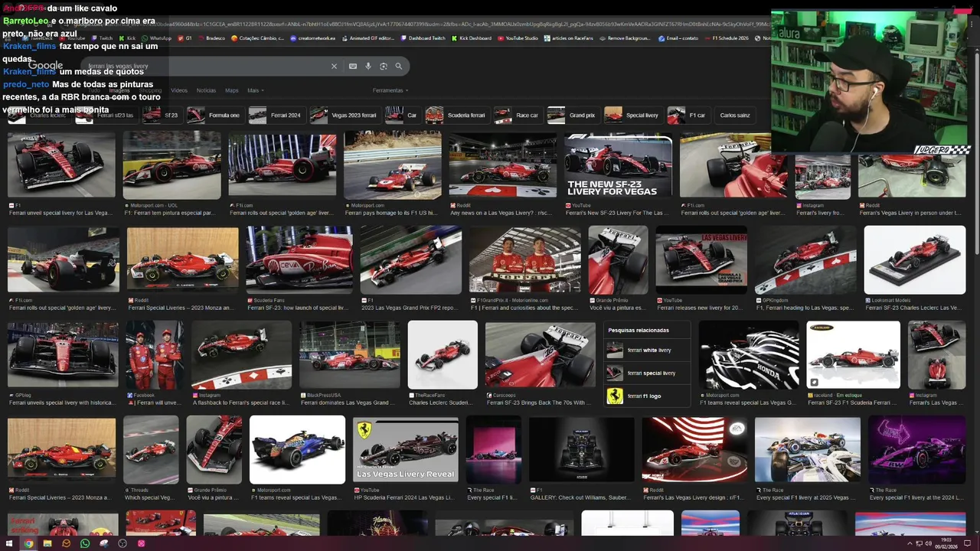The height and width of the screenshot is (551, 980).
Task: Switch to the Notícias search tab
Action: click(206, 90)
